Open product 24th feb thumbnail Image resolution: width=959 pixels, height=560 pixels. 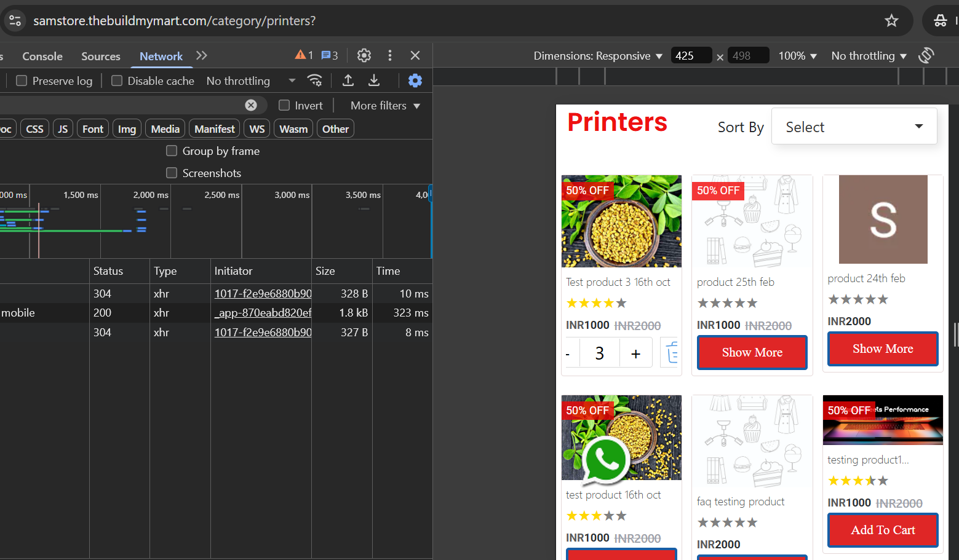(883, 219)
